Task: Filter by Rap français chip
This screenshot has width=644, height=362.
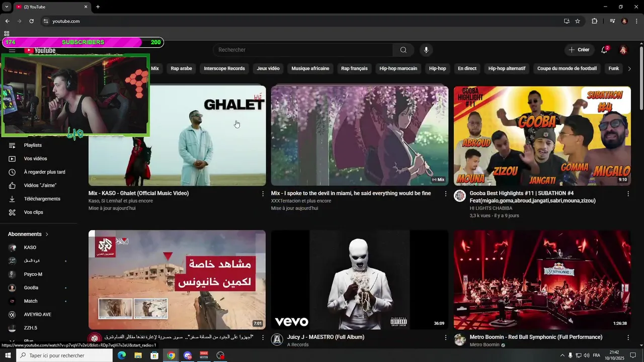Action: pos(354,68)
